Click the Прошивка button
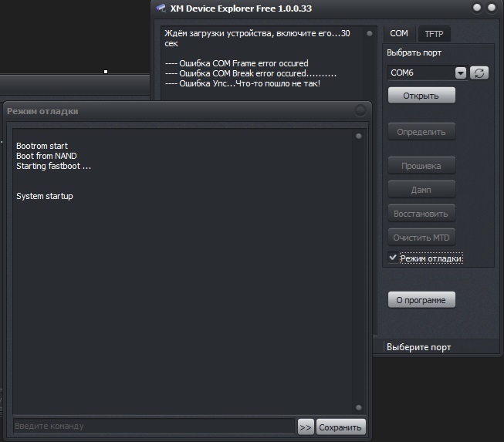 [x=421, y=166]
